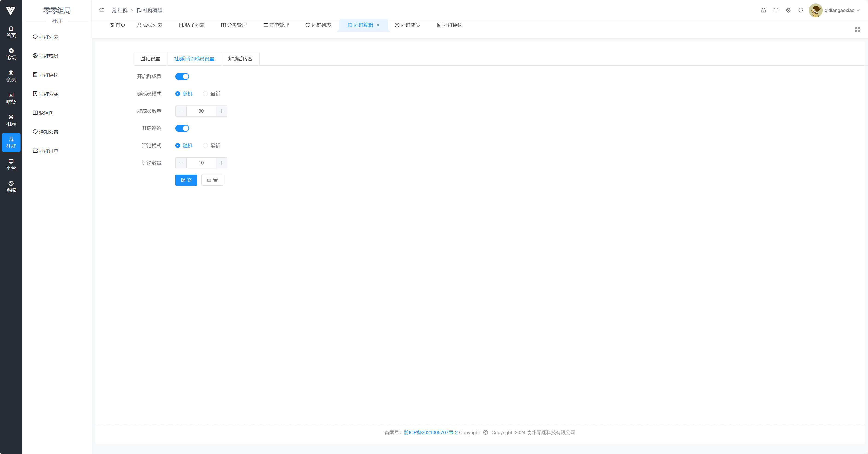Decrease 评论数量 with minus button

[x=181, y=163]
